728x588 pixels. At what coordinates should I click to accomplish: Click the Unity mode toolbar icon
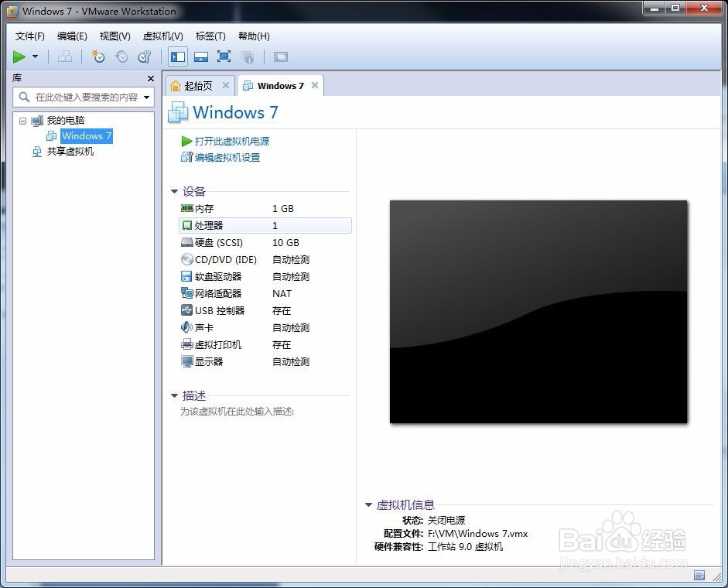(248, 56)
